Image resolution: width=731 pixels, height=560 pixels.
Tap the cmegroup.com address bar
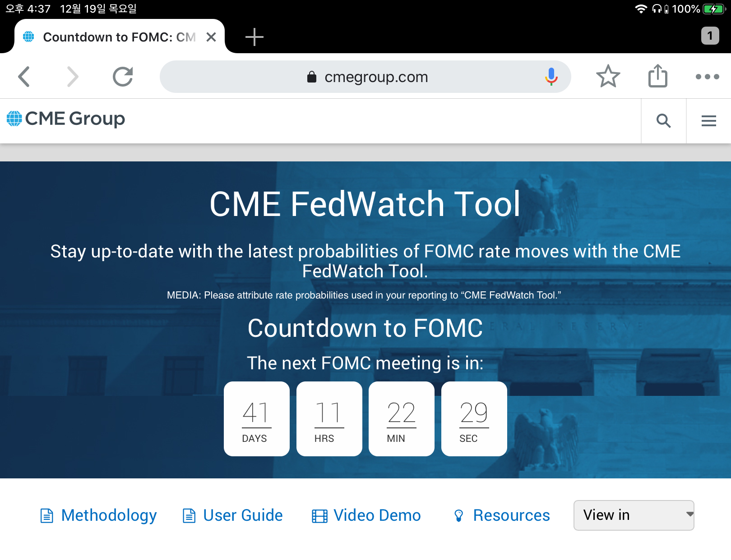365,77
